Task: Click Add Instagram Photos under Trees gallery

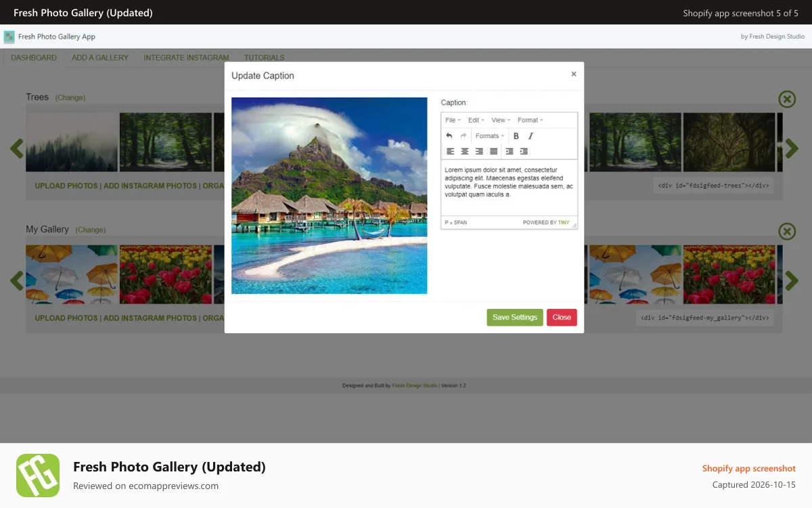Action: tap(150, 186)
